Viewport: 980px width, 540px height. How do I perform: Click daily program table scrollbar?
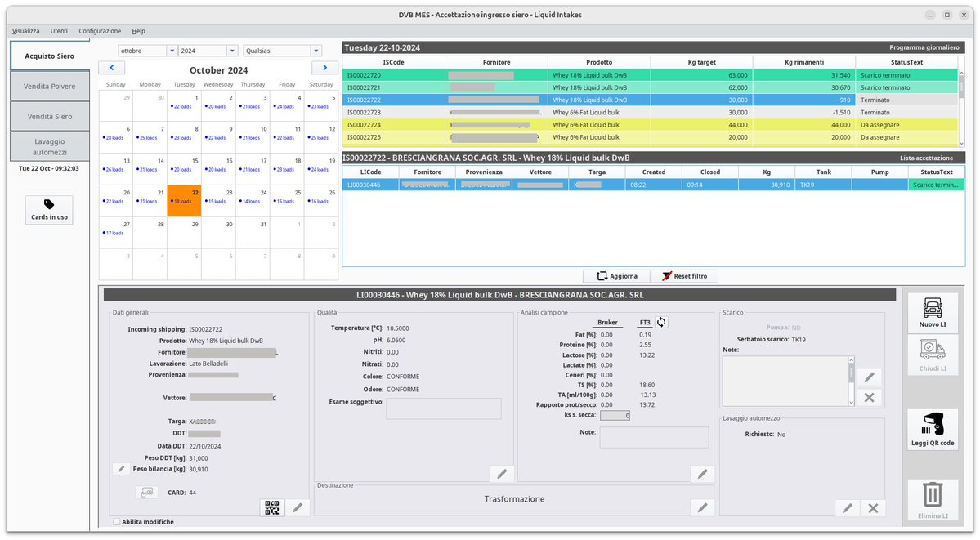961,106
